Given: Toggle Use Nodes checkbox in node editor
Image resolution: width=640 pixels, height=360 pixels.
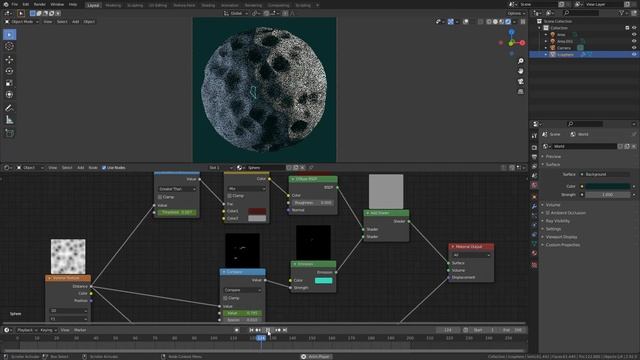Looking at the screenshot, I should click(x=104, y=168).
